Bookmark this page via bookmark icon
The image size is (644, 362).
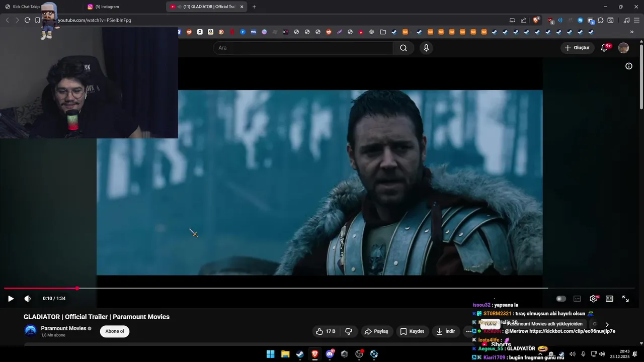click(37, 20)
